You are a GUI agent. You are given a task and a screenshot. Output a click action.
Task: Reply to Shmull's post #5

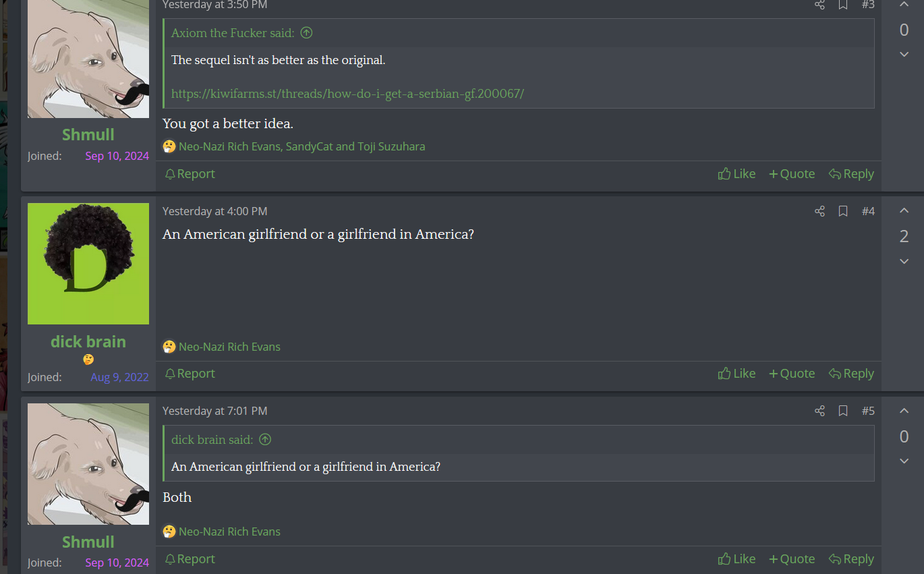coord(851,559)
